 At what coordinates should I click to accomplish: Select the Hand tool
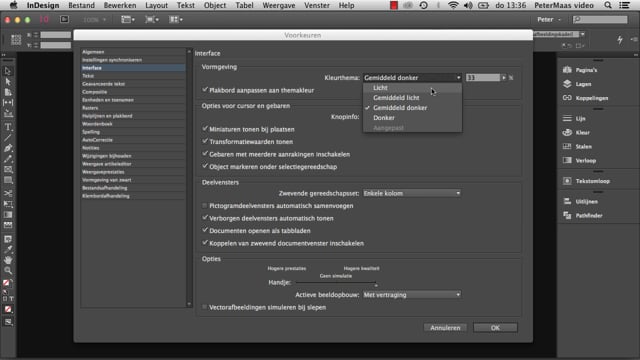[8, 260]
